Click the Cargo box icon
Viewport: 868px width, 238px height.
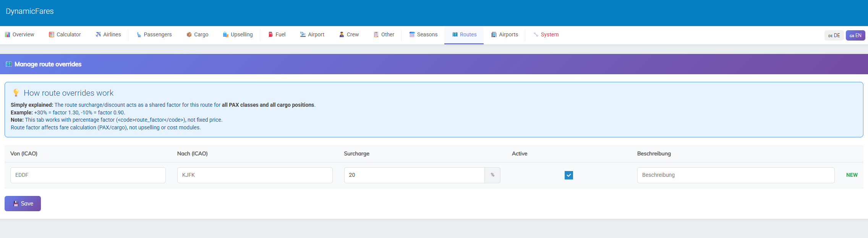pos(189,34)
